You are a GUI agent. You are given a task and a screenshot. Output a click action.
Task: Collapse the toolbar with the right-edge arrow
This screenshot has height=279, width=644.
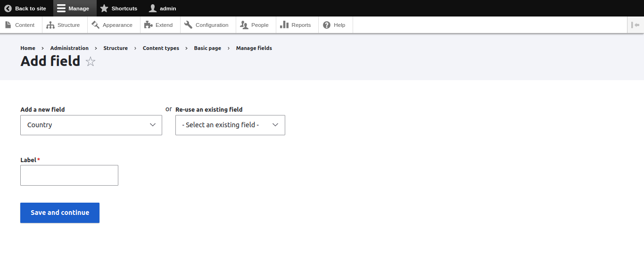636,25
